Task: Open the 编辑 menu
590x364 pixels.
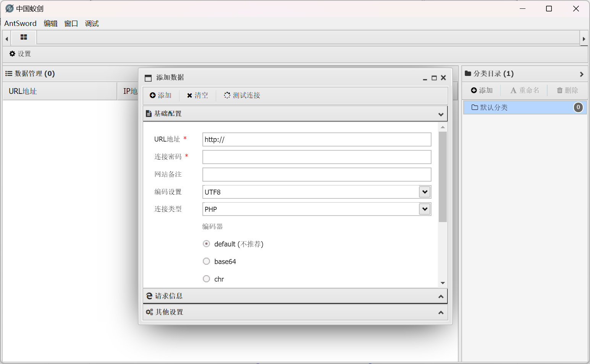Action: (x=50, y=23)
